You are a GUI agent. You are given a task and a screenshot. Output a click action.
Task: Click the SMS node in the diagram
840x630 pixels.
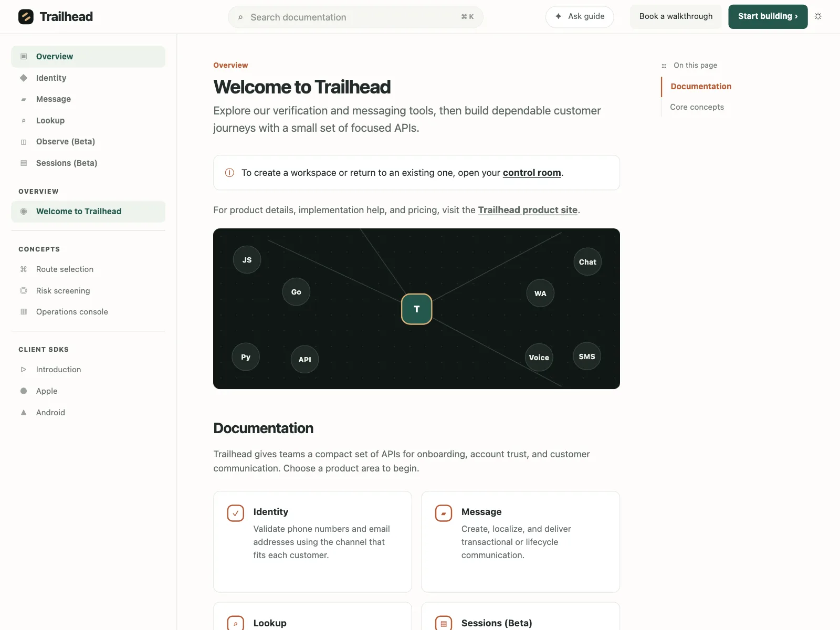click(x=587, y=356)
